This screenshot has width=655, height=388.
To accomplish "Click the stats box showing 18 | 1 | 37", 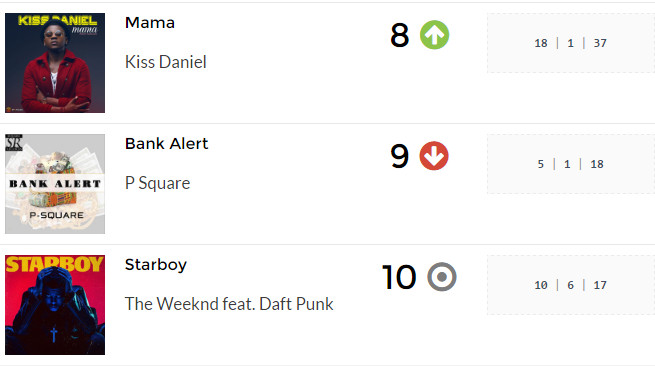I will coord(571,43).
